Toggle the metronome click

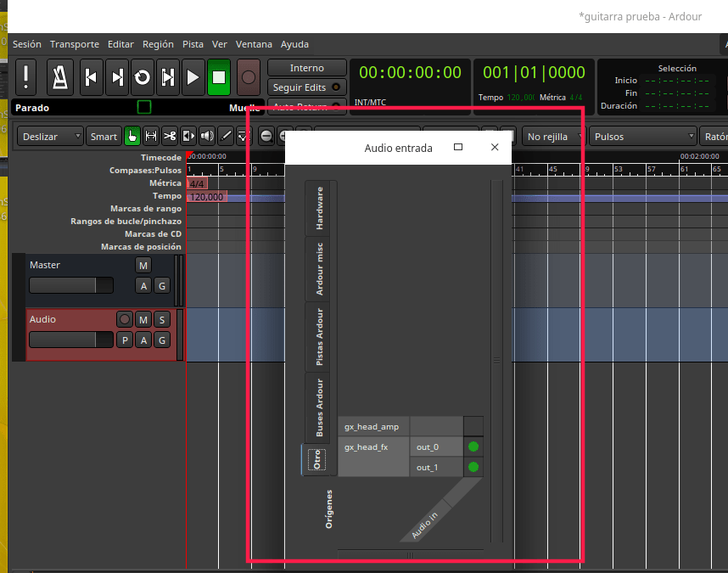pos(59,78)
